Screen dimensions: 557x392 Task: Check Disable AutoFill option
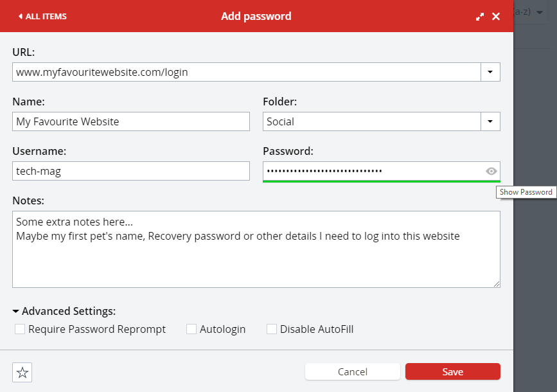272,329
